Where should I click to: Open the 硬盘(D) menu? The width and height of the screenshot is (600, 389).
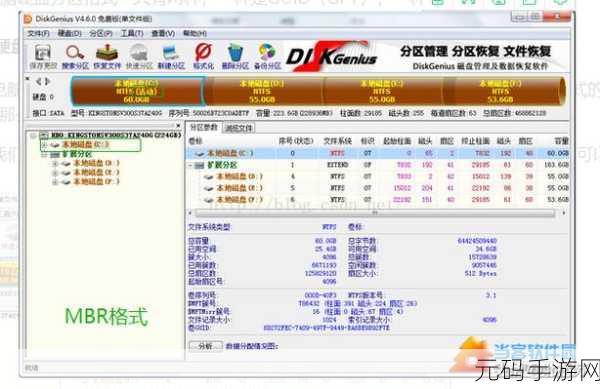(69, 34)
